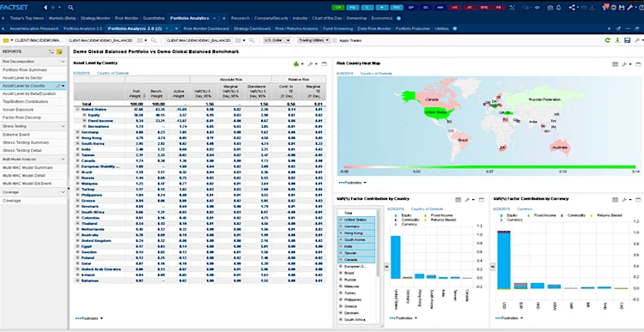
Task: Select Australia on the heat map
Action: (560, 148)
